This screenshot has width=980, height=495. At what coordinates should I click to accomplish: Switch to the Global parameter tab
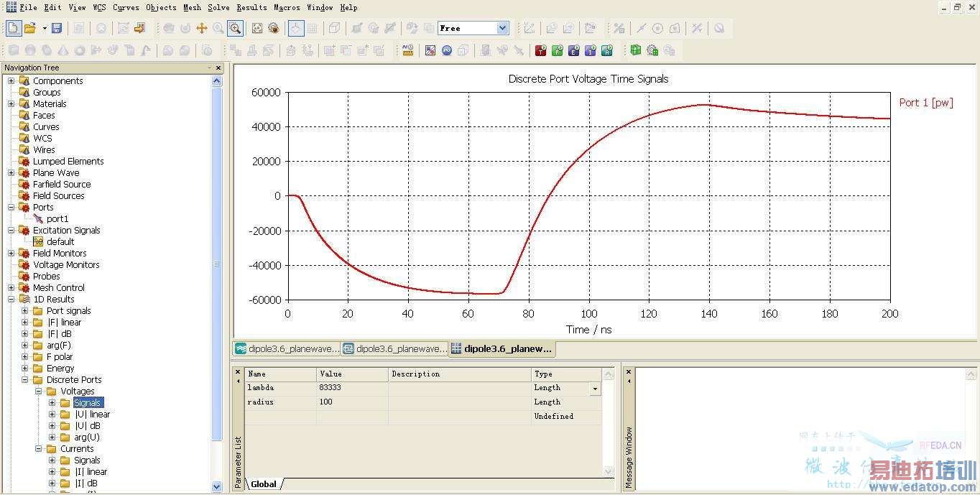point(264,484)
